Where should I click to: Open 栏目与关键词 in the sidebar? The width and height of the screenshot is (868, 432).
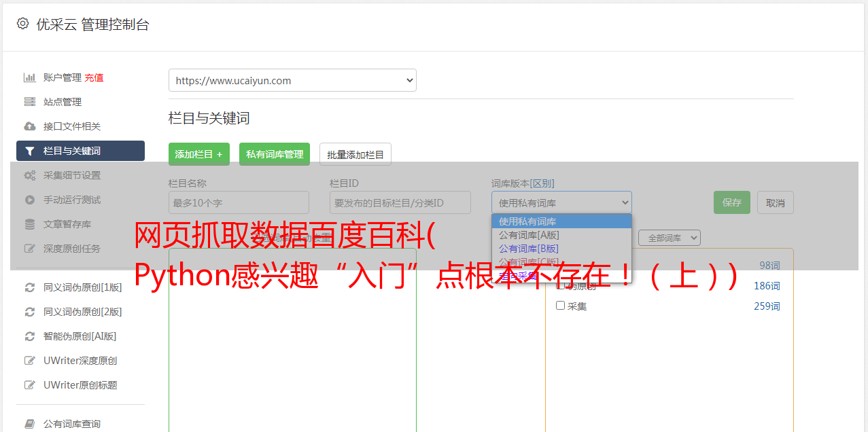pyautogui.click(x=80, y=151)
